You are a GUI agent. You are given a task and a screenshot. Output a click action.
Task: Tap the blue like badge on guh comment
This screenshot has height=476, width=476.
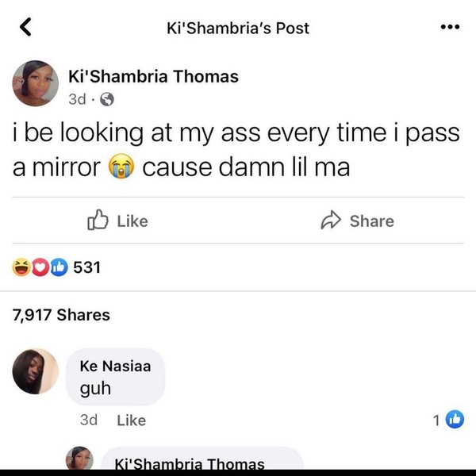pos(455,420)
